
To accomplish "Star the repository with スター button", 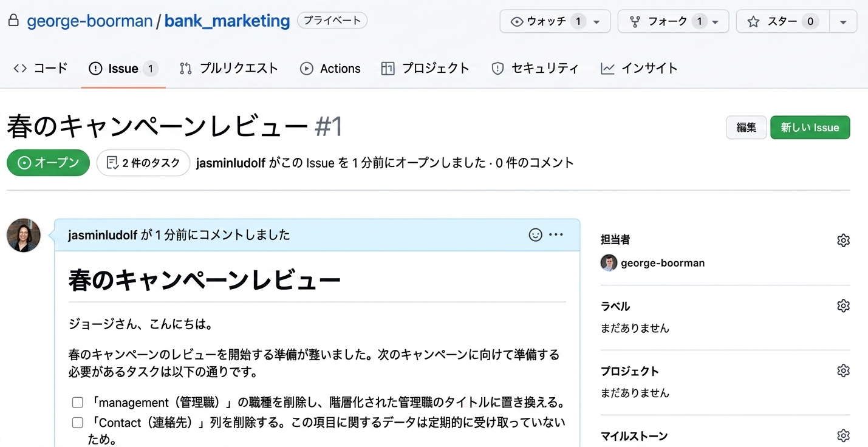I will 782,21.
